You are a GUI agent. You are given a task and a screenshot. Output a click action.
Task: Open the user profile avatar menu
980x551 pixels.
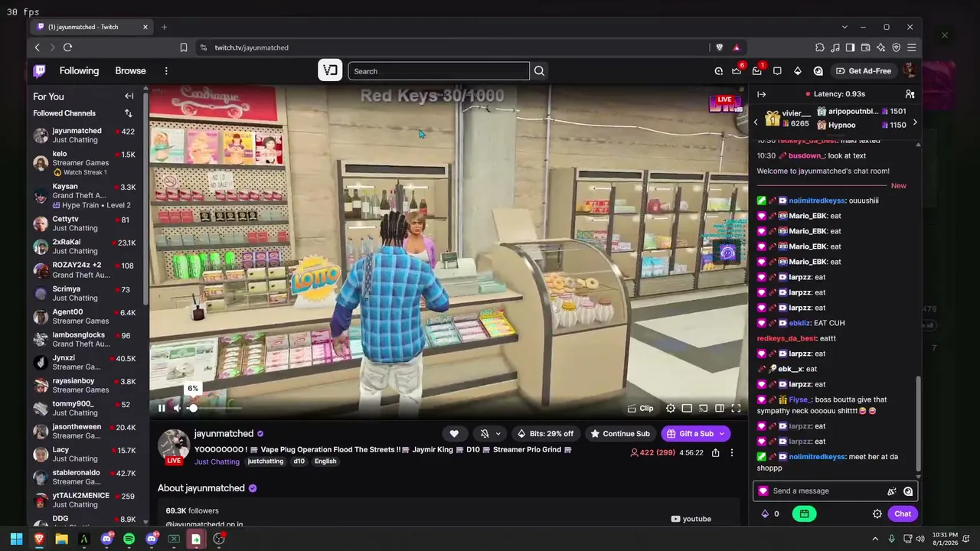[909, 71]
